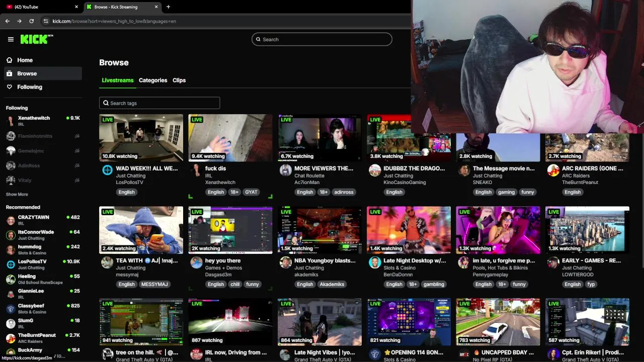The height and width of the screenshot is (362, 644).
Task: Click CRAZYTAWN avatar in Recommended
Action: click(x=11, y=220)
